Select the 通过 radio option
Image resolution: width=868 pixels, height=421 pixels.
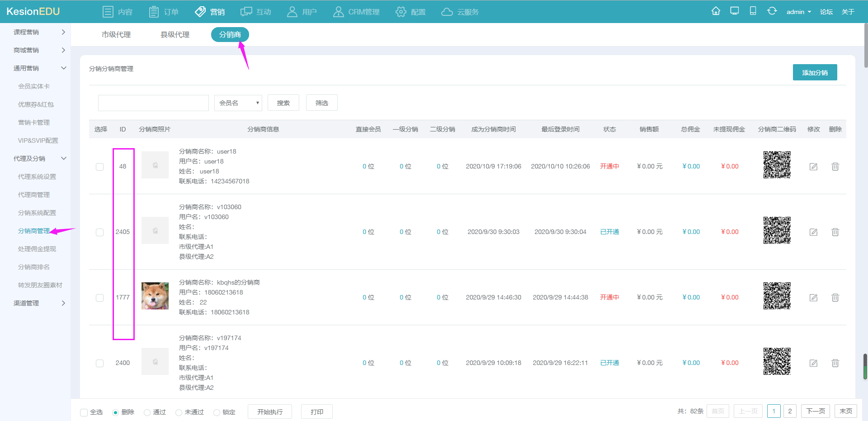pos(147,412)
